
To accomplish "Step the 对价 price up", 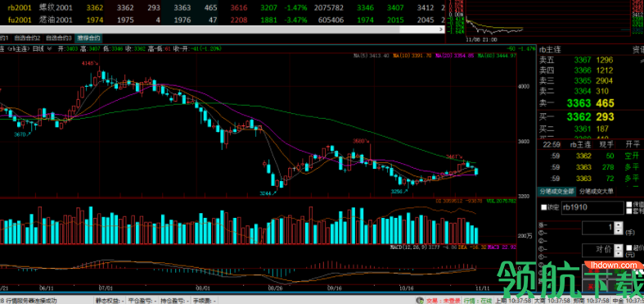I will pos(618,247).
